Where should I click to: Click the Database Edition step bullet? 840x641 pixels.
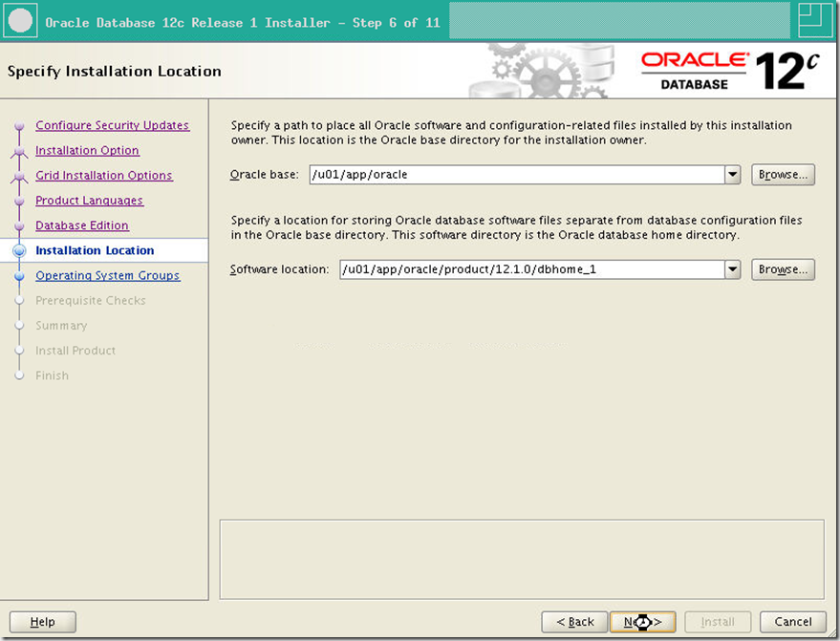pos(19,226)
